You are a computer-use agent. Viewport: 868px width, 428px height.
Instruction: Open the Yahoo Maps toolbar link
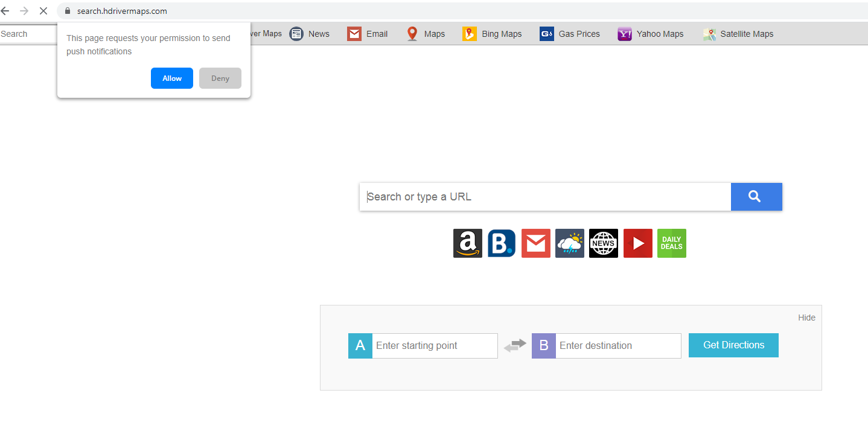click(660, 34)
